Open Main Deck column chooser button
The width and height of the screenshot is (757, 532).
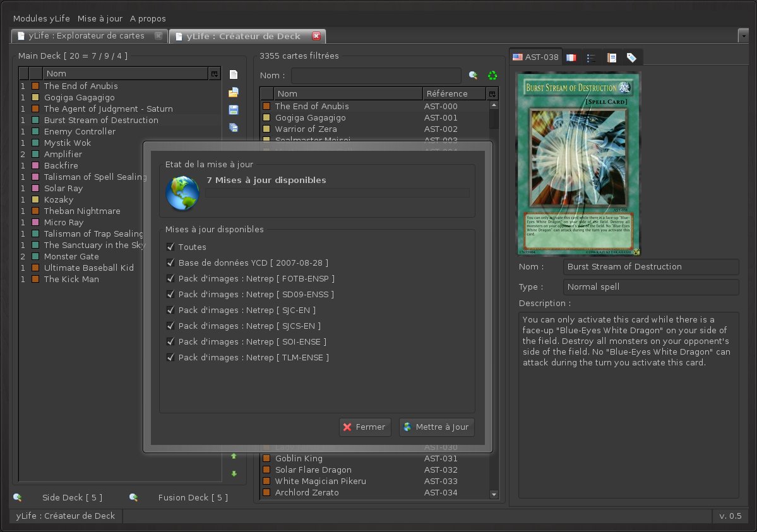(215, 73)
